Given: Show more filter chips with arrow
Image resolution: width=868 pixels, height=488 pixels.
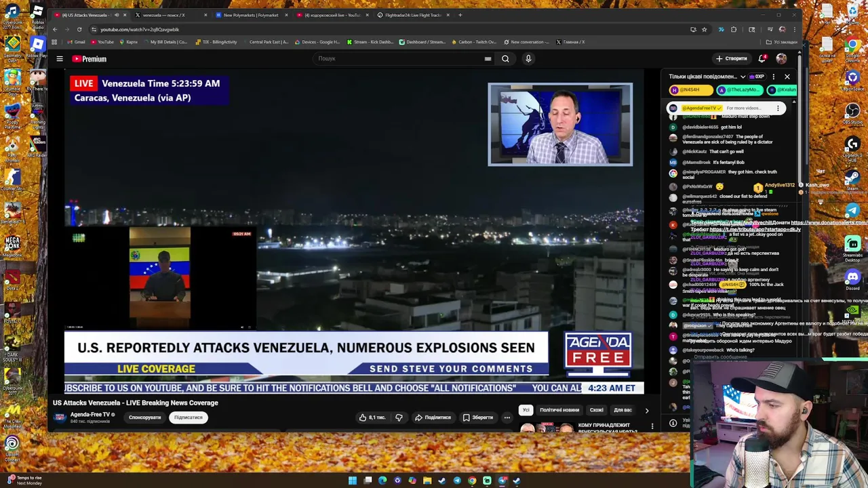Looking at the screenshot, I should 646,410.
